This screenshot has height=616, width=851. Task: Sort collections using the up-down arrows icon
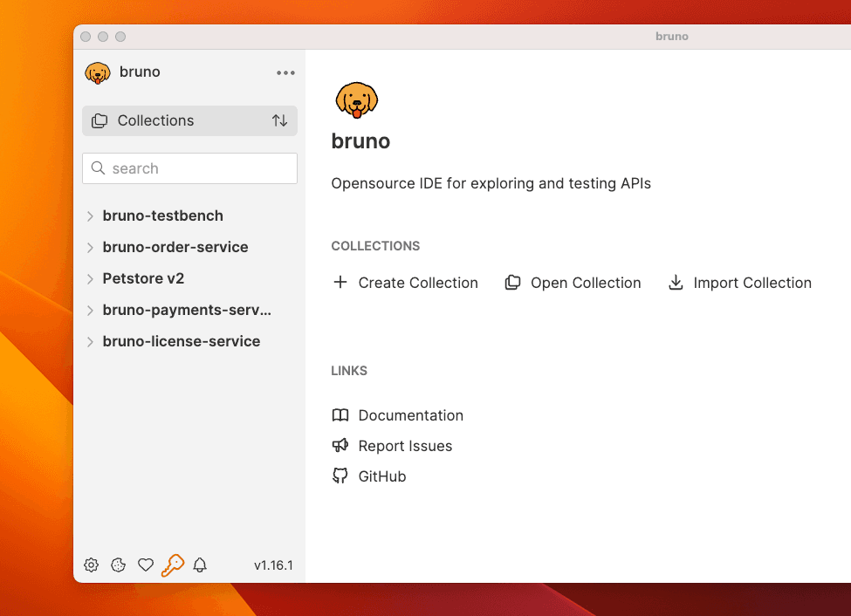pos(279,120)
